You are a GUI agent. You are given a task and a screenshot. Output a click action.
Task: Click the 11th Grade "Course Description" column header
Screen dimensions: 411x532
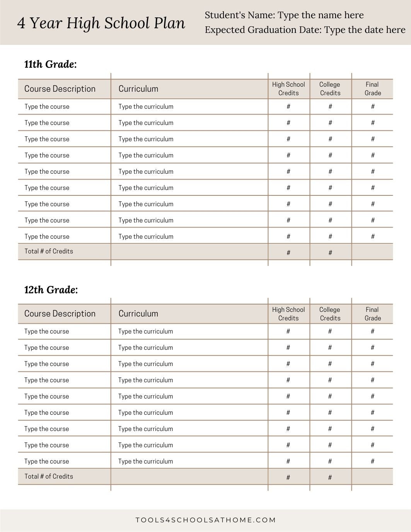[x=60, y=89]
